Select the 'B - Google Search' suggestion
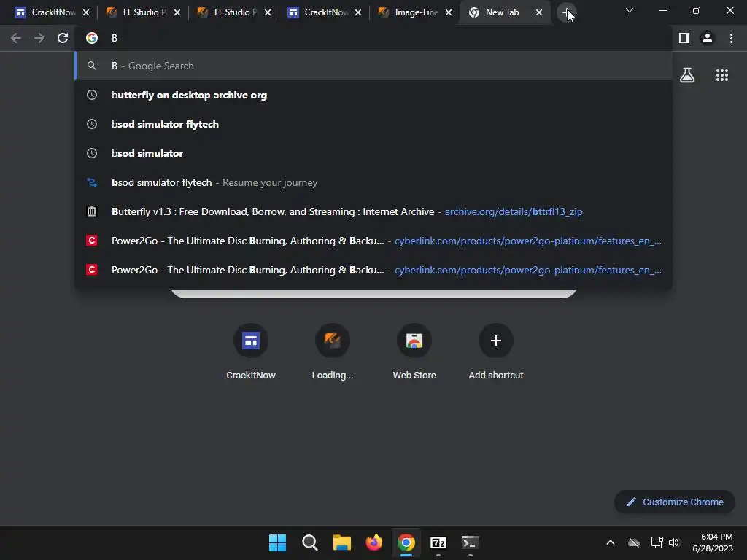Viewport: 747px width, 560px height. [373, 66]
